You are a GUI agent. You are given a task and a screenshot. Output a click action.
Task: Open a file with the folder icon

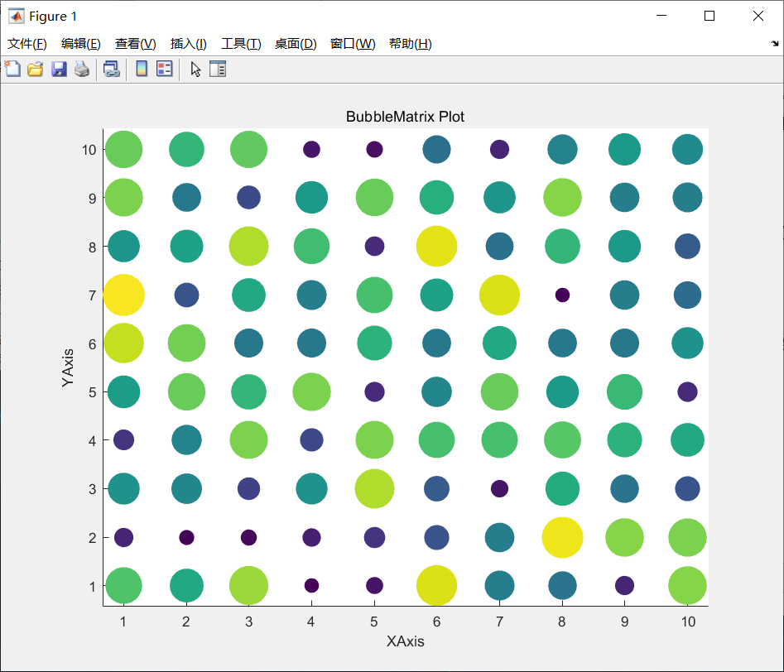35,69
